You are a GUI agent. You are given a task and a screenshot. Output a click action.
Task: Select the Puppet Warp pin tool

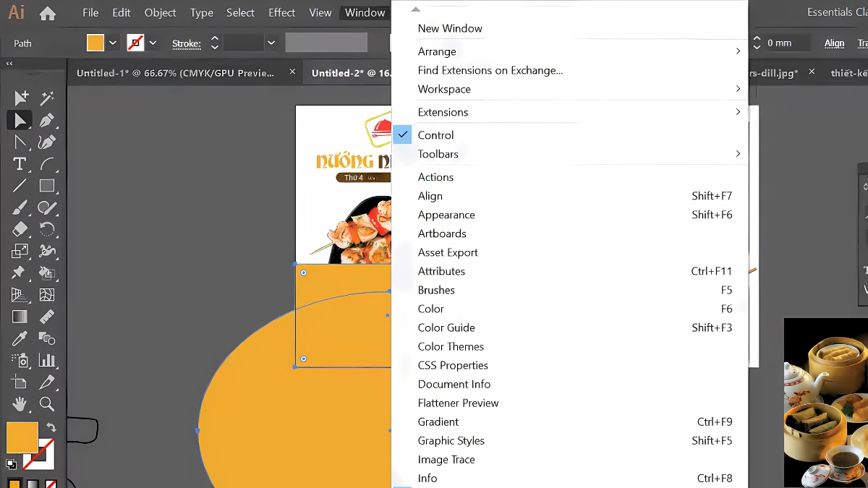(20, 273)
